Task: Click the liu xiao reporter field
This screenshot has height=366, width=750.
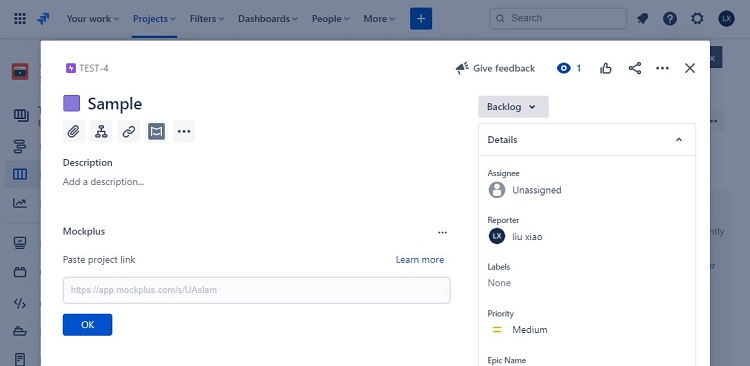Action: (515, 236)
